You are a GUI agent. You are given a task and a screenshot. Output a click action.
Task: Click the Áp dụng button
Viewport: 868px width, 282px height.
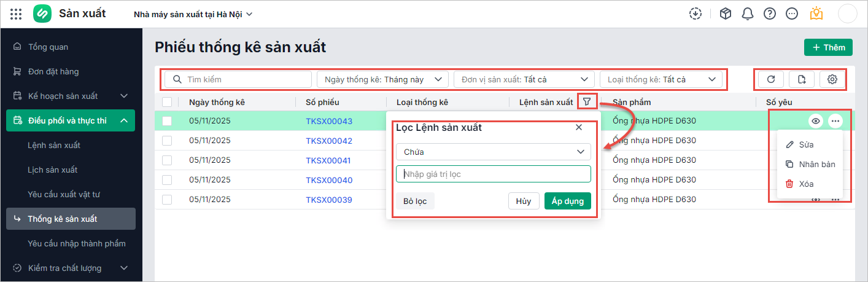coord(567,201)
